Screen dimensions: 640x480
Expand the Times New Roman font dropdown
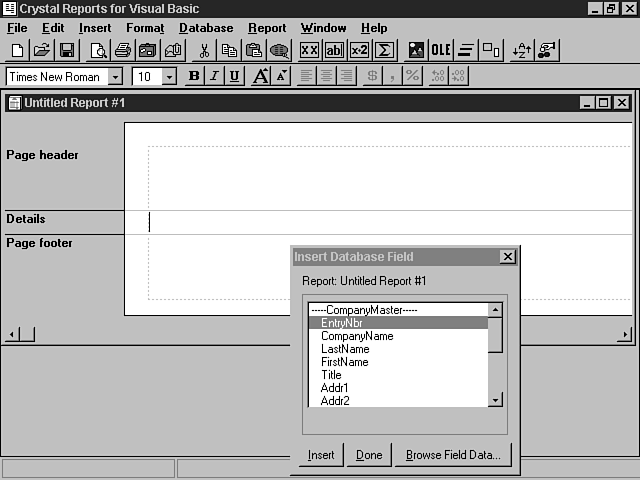[x=115, y=77]
